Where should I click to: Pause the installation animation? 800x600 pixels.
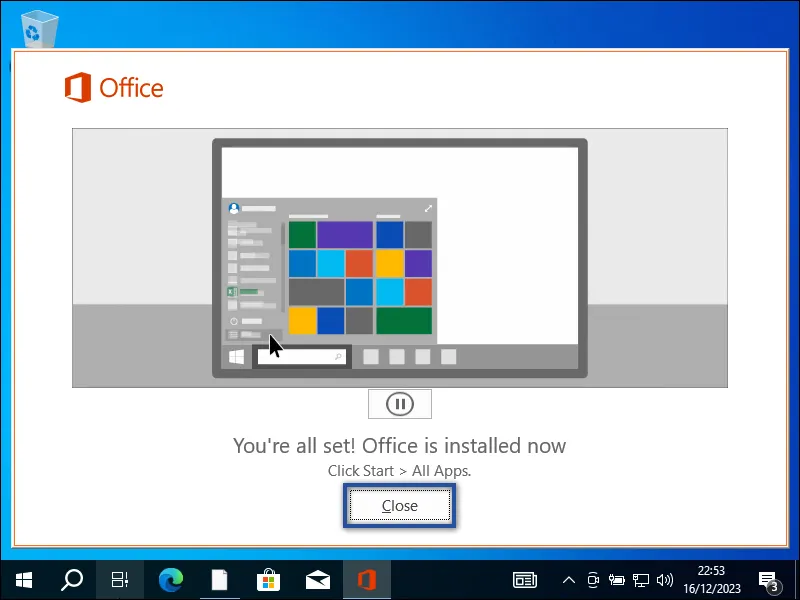[399, 403]
